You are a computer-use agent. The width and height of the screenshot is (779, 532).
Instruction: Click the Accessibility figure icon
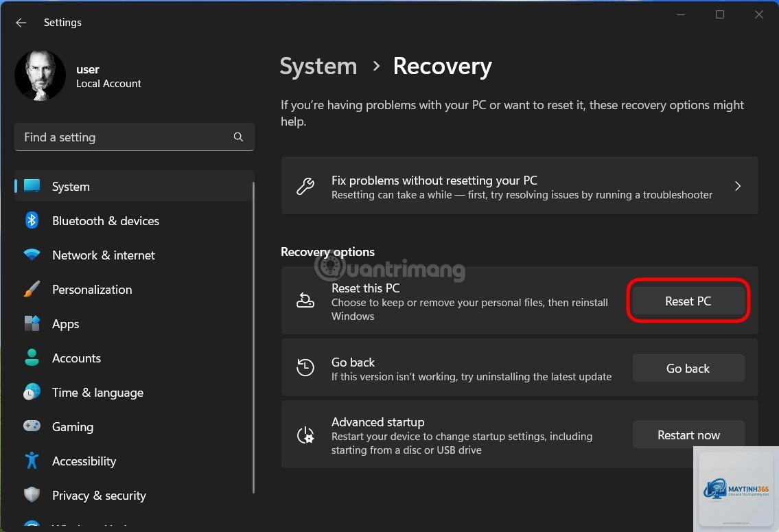(x=32, y=461)
